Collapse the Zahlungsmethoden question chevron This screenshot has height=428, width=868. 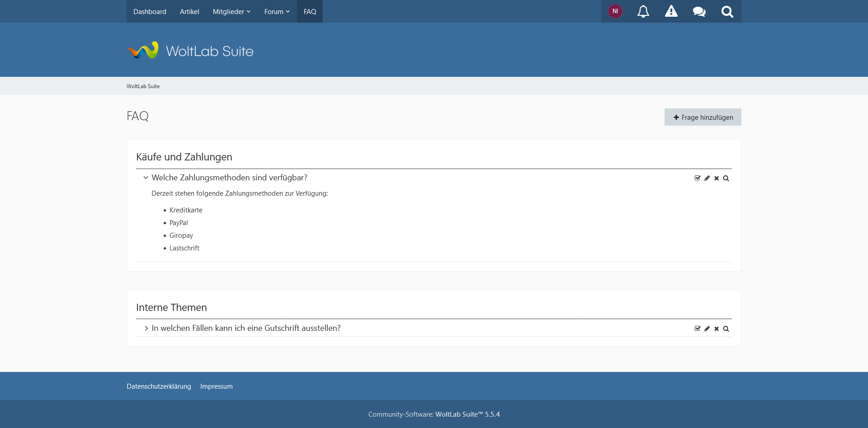146,178
